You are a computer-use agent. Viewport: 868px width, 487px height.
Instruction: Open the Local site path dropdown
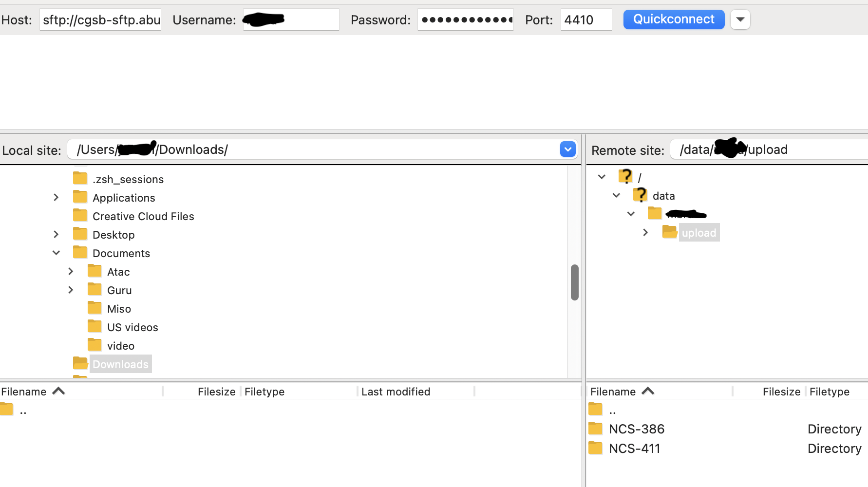click(567, 150)
